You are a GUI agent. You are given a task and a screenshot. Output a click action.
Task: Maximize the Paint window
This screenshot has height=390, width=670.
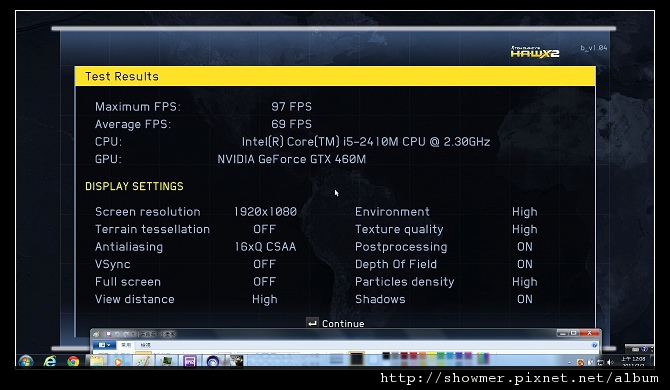pyautogui.click(x=573, y=333)
